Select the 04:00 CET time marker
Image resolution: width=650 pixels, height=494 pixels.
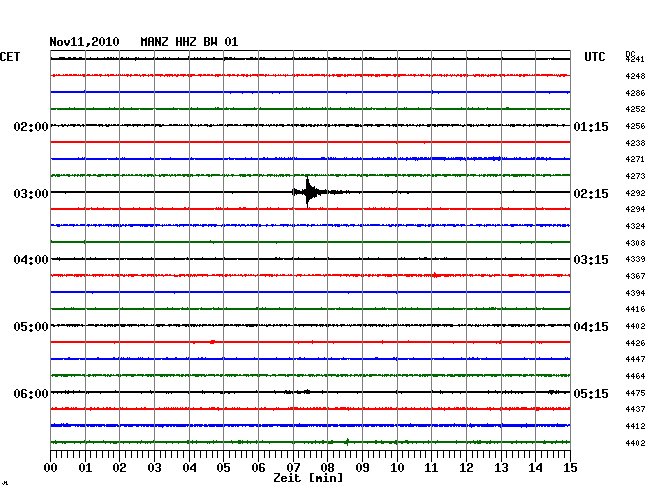point(31,260)
